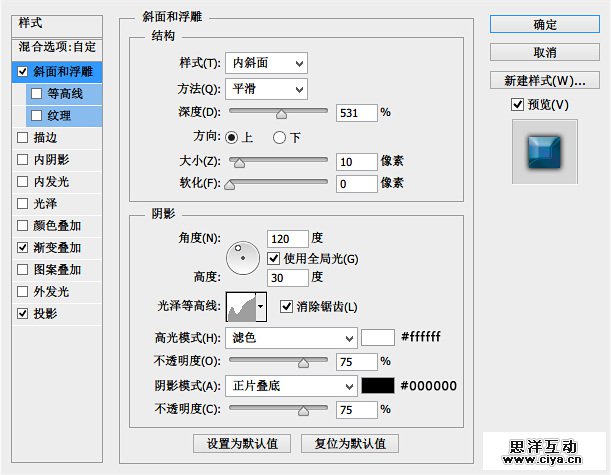Open 混合选项:自定 blending options
This screenshot has width=611, height=475.
pyautogui.click(x=55, y=47)
